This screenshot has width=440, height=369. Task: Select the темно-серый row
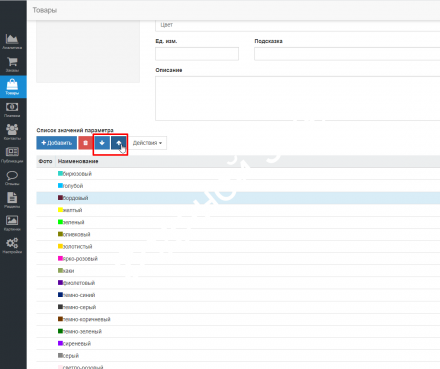coord(238,307)
